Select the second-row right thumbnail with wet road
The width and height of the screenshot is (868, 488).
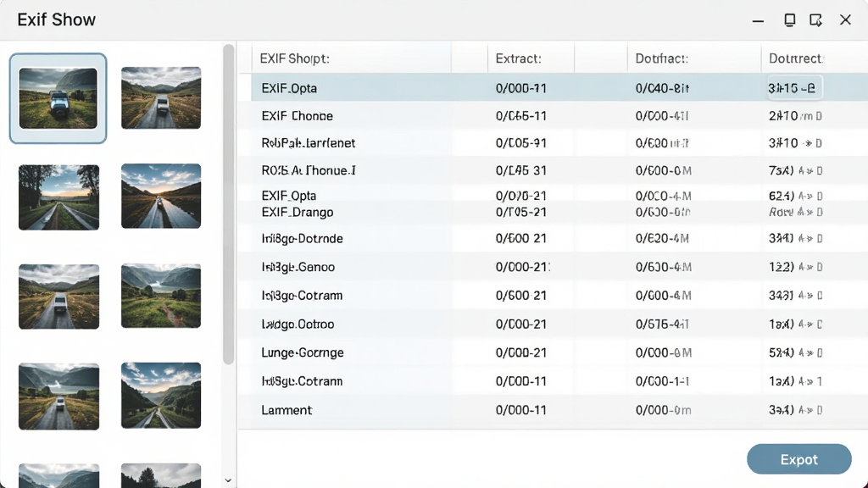tap(161, 196)
